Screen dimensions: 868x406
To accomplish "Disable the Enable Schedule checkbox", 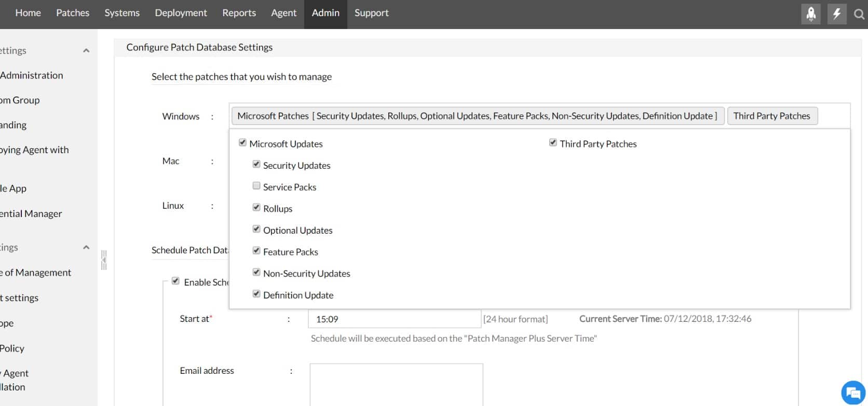I will (175, 281).
